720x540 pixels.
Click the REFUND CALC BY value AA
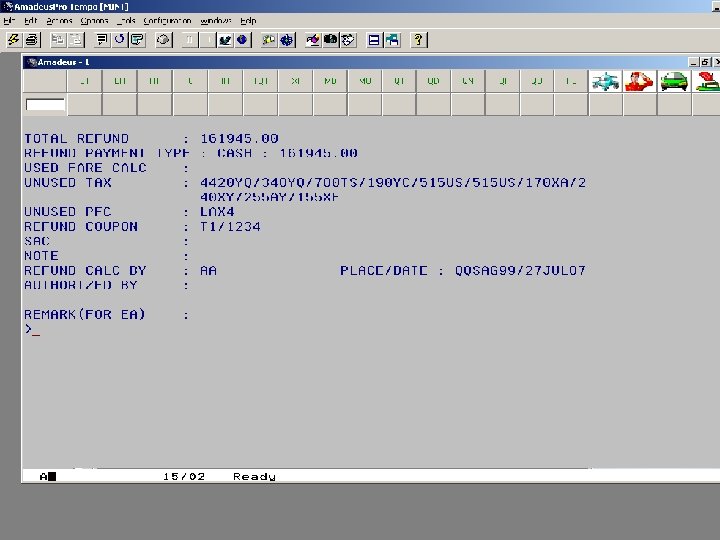pyautogui.click(x=208, y=270)
